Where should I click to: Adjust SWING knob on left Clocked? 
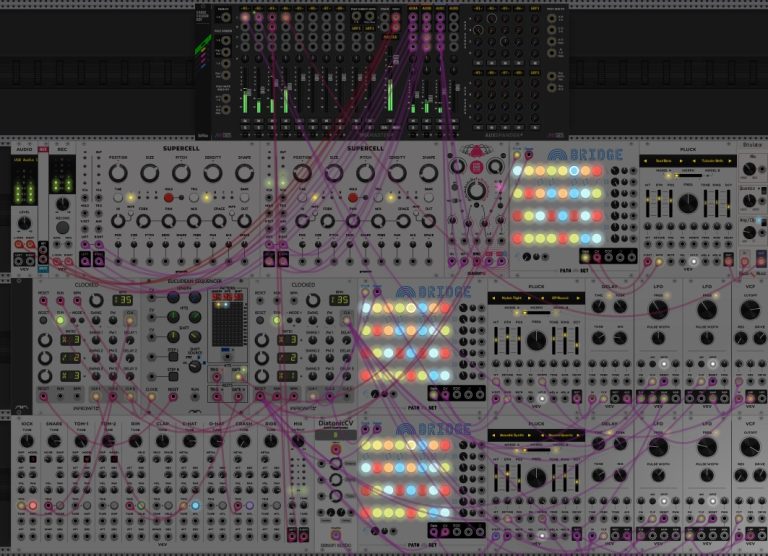point(96,320)
